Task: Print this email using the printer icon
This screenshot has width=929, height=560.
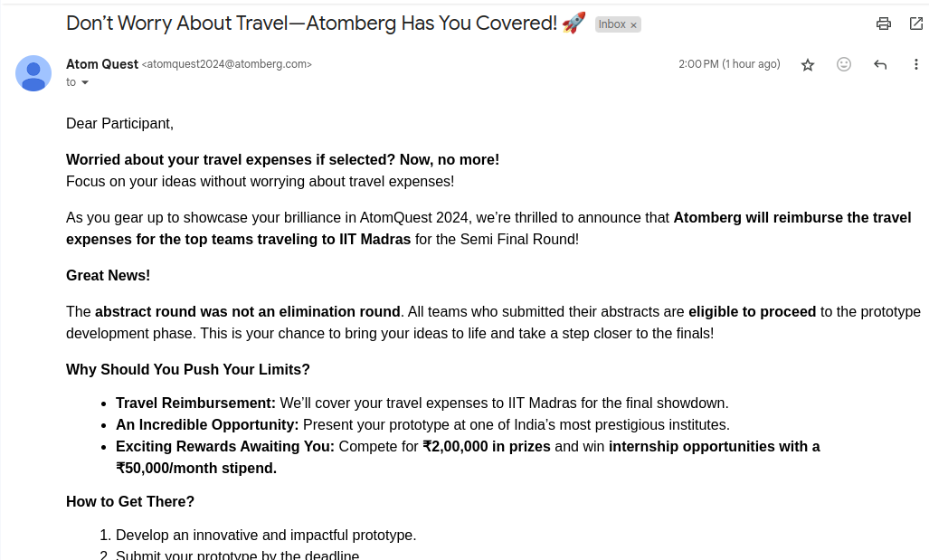Action: tap(884, 24)
